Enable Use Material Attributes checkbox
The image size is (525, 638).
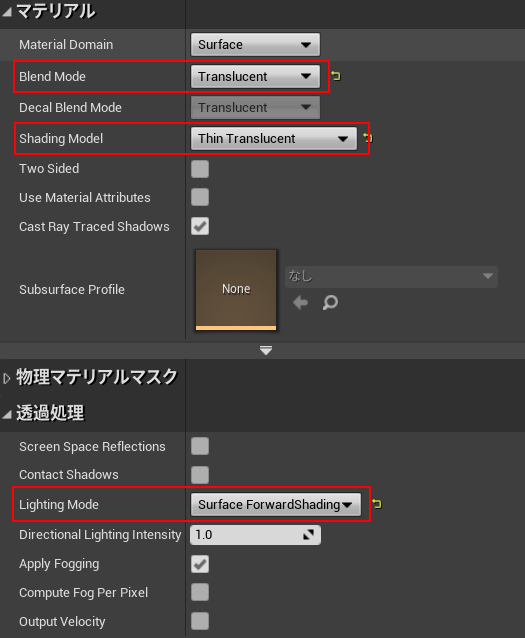(200, 197)
